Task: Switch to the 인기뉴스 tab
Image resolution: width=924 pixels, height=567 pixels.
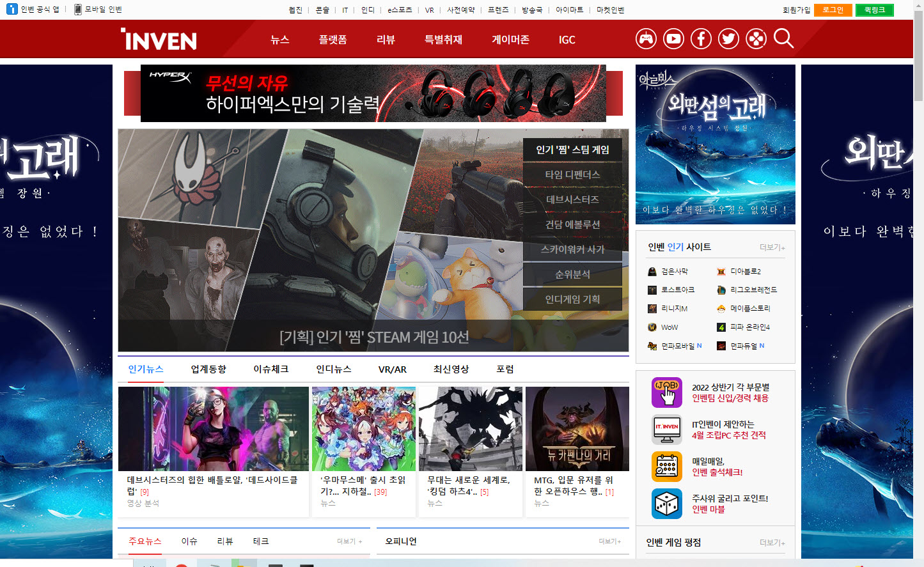Action: tap(146, 369)
